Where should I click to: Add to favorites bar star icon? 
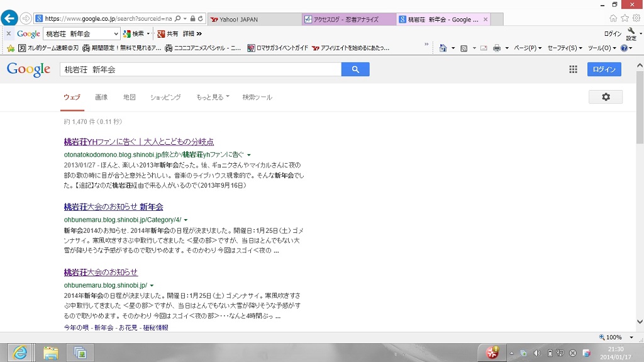11,48
